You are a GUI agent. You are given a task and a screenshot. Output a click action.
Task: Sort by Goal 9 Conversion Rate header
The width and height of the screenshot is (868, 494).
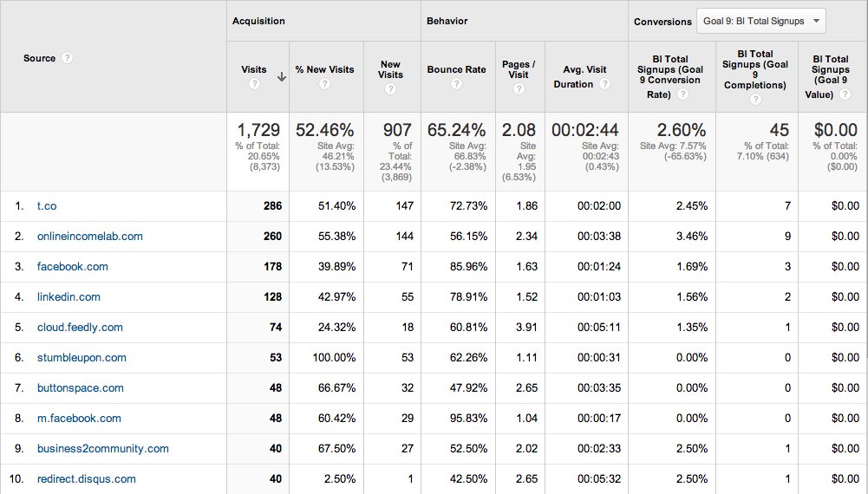[x=669, y=76]
